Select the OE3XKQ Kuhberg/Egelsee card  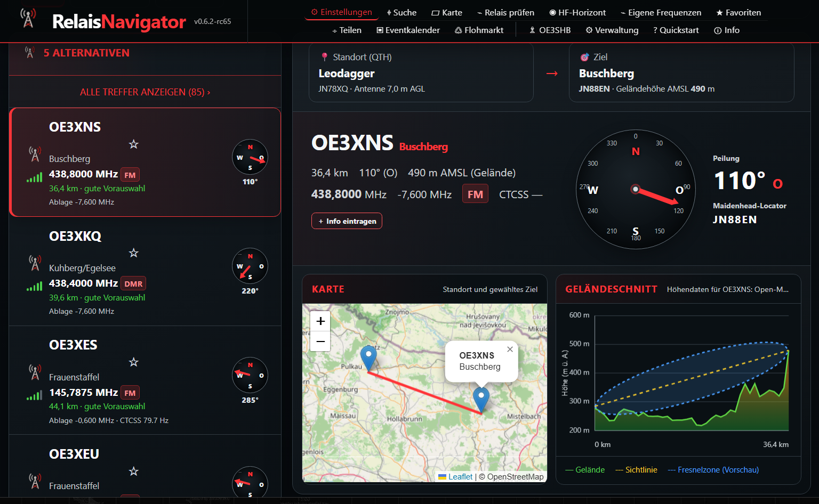pos(145,272)
